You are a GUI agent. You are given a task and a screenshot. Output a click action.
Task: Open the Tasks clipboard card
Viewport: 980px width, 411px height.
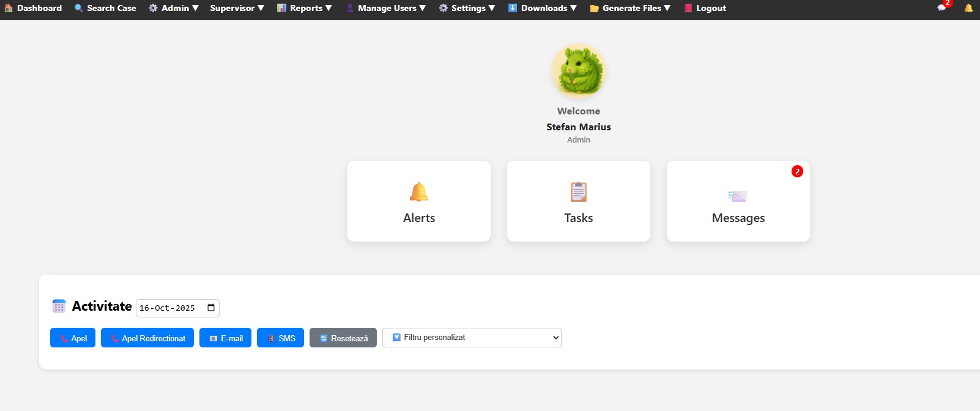click(578, 201)
